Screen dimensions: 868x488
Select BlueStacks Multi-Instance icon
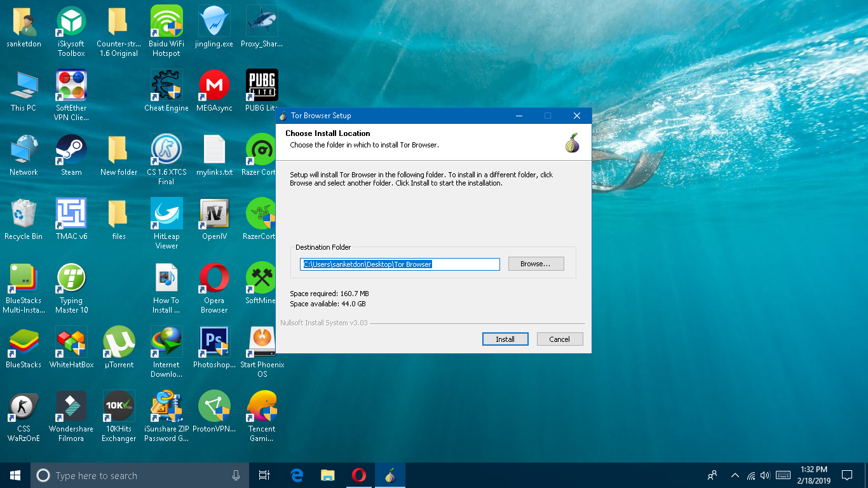(x=24, y=278)
